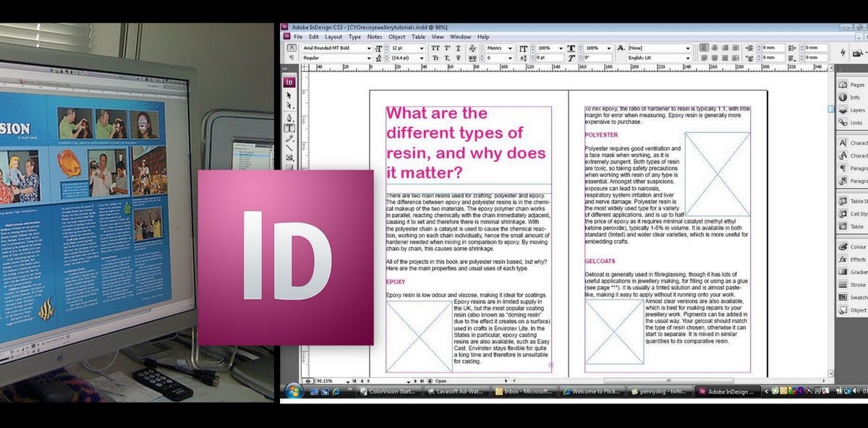Select the Type tool
The width and height of the screenshot is (868, 428).
[289, 127]
